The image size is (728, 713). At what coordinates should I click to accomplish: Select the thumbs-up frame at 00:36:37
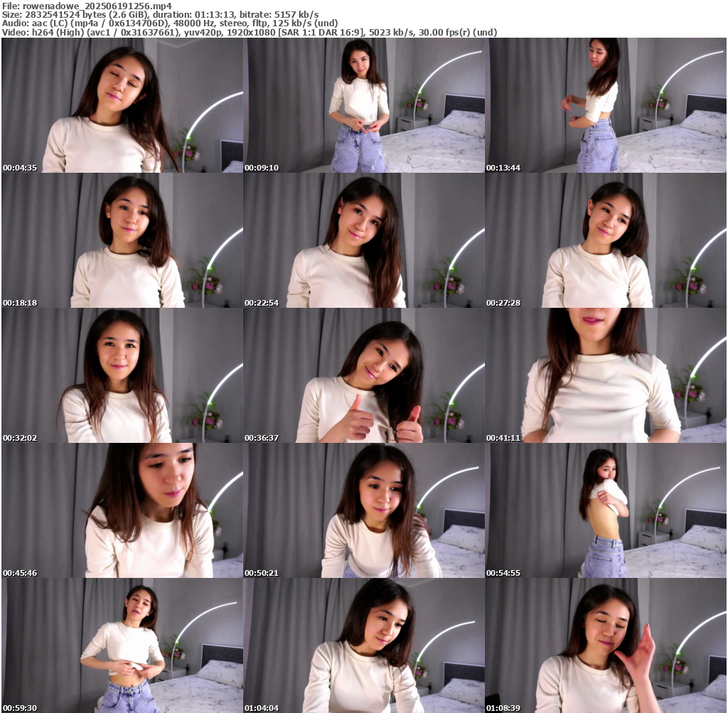click(363, 375)
